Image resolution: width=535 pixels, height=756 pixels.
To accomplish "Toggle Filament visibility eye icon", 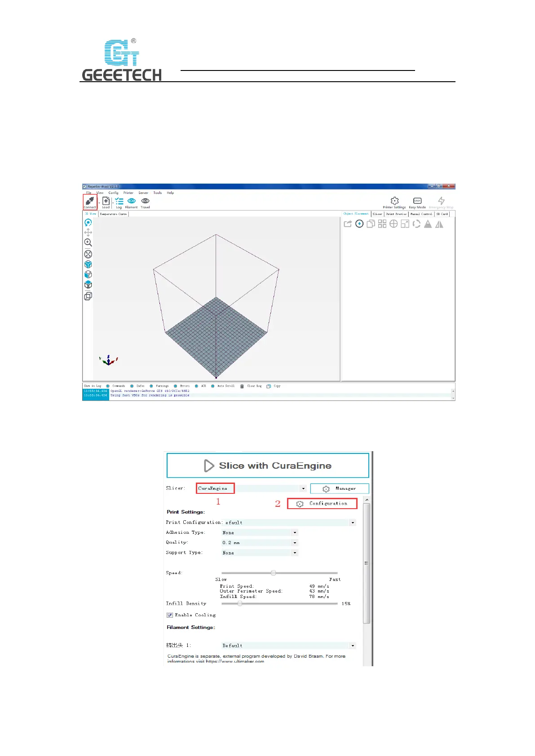I will point(132,201).
